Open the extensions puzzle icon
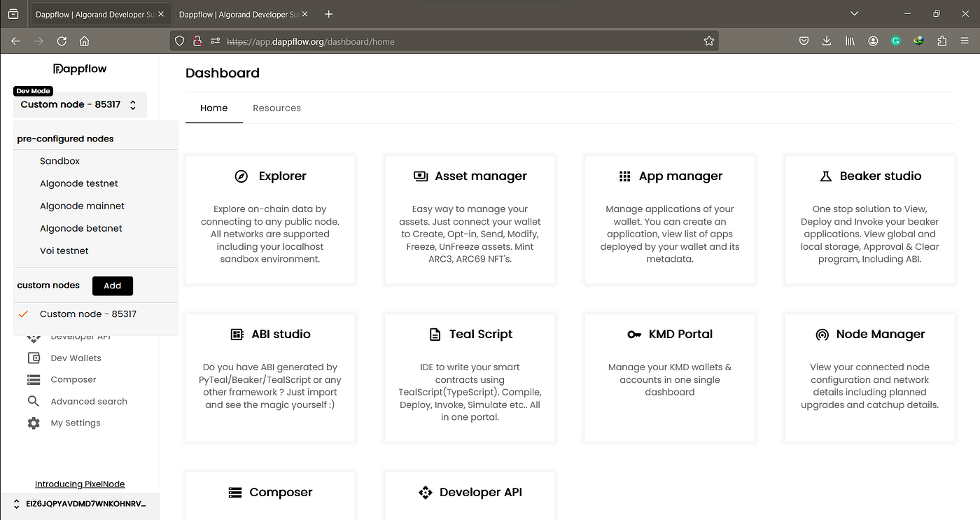Image resolution: width=980 pixels, height=520 pixels. pos(942,41)
